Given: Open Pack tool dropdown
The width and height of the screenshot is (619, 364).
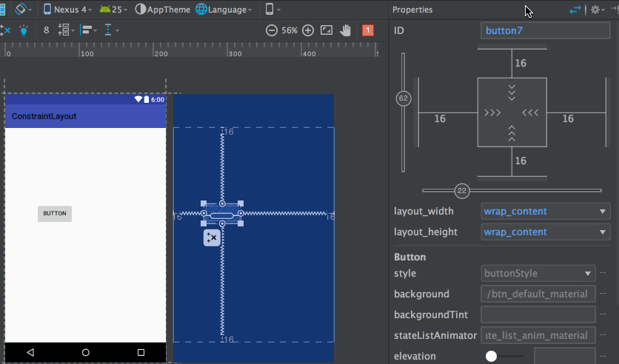Looking at the screenshot, I should (x=66, y=30).
